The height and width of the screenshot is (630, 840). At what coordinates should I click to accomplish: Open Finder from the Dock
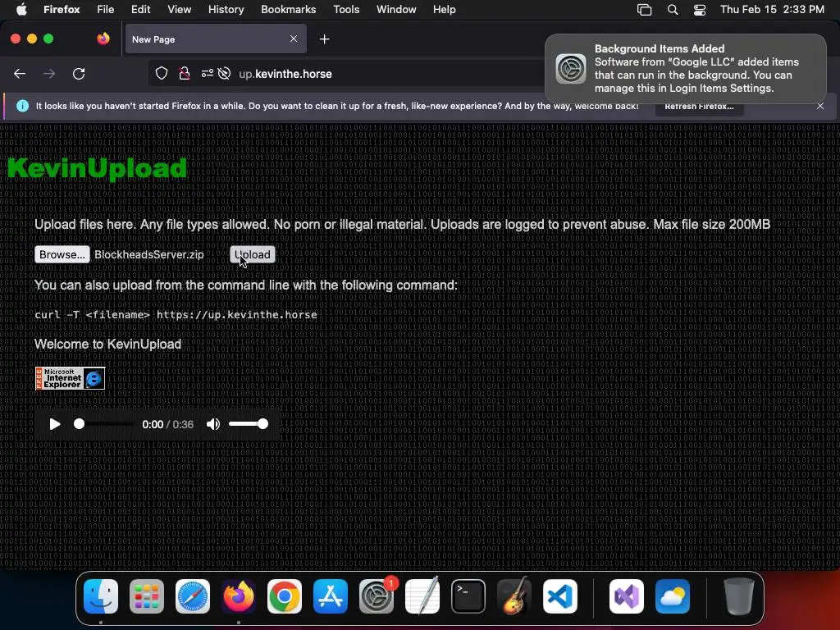pyautogui.click(x=101, y=596)
